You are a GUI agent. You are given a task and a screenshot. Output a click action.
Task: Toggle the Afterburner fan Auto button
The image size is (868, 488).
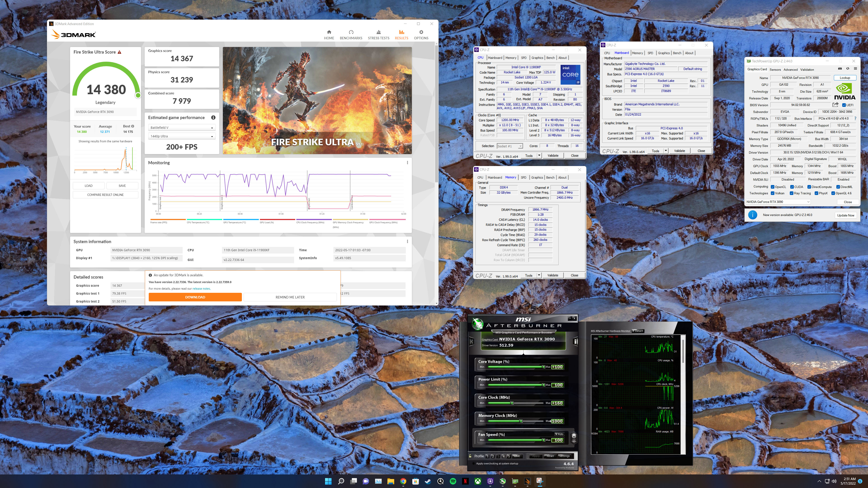[x=559, y=434]
